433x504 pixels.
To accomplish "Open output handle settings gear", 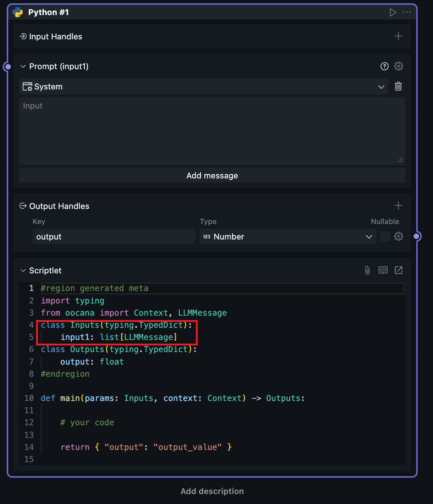I will pyautogui.click(x=398, y=237).
